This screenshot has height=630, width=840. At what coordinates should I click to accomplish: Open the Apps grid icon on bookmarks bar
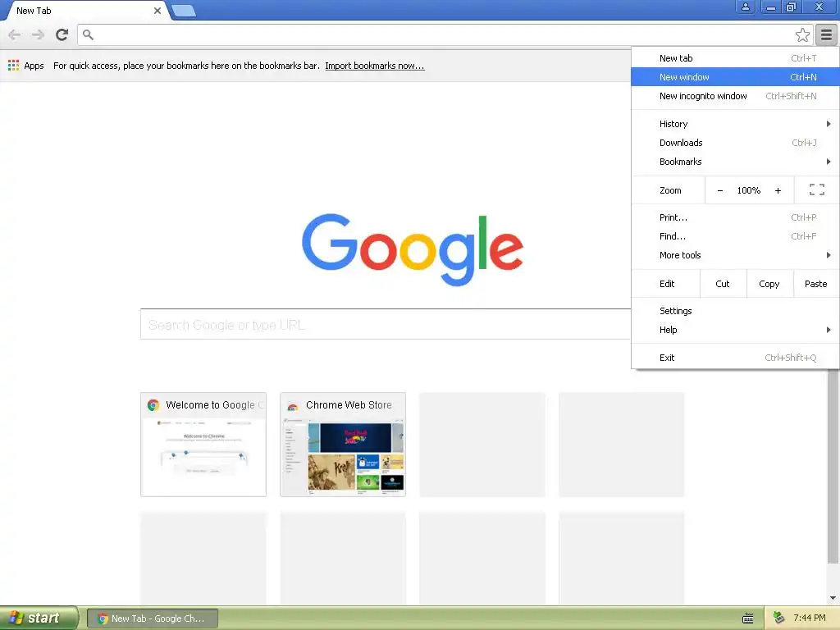point(13,66)
